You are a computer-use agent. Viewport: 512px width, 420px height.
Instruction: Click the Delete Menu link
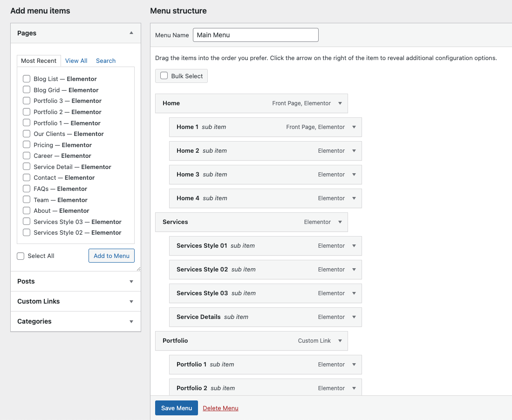click(220, 408)
